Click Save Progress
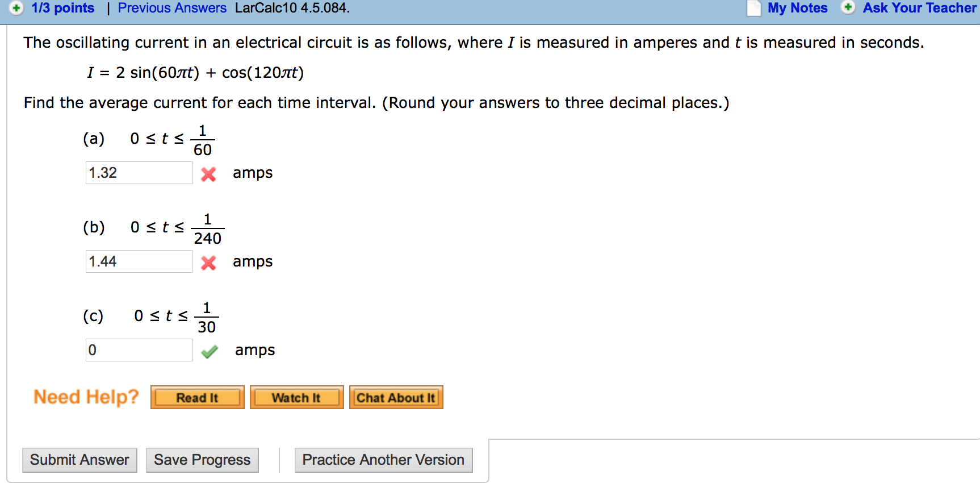This screenshot has height=483, width=980. coord(202,460)
